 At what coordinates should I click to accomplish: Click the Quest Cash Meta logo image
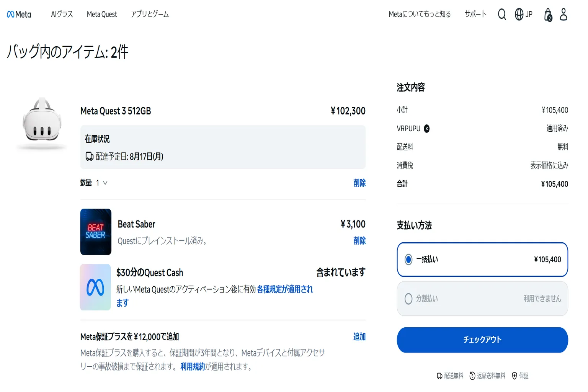(x=95, y=287)
